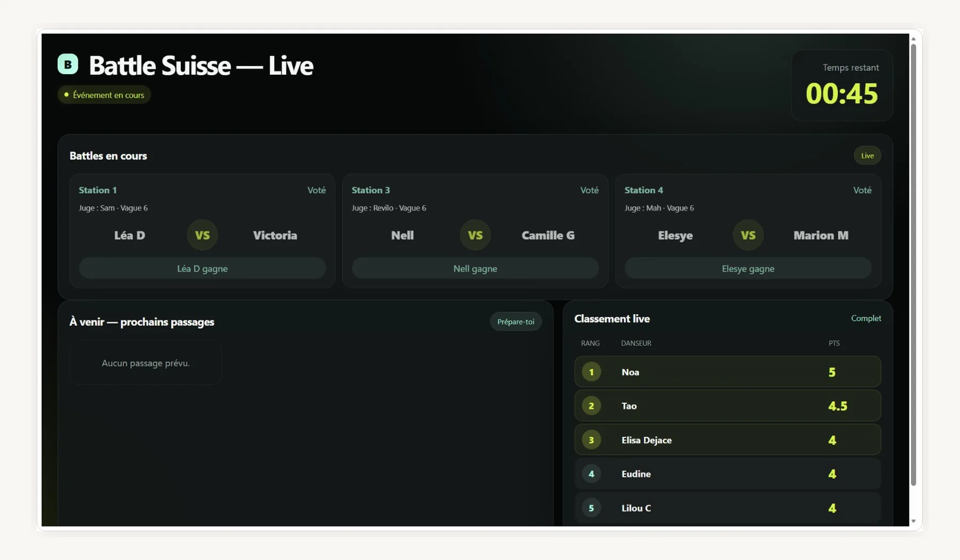Select rank 5 badge next to Lilou C
The image size is (960, 560).
click(591, 508)
